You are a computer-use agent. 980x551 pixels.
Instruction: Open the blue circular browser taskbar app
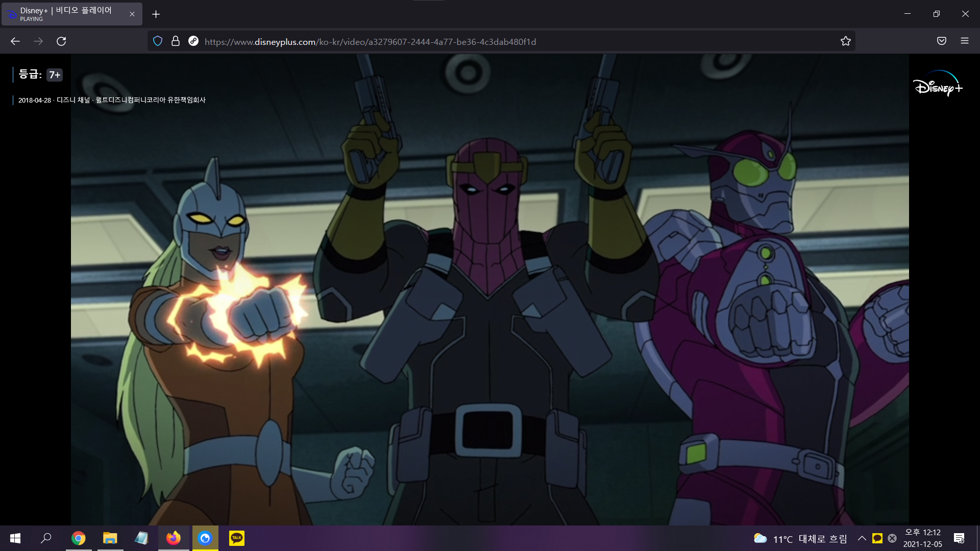click(x=205, y=538)
